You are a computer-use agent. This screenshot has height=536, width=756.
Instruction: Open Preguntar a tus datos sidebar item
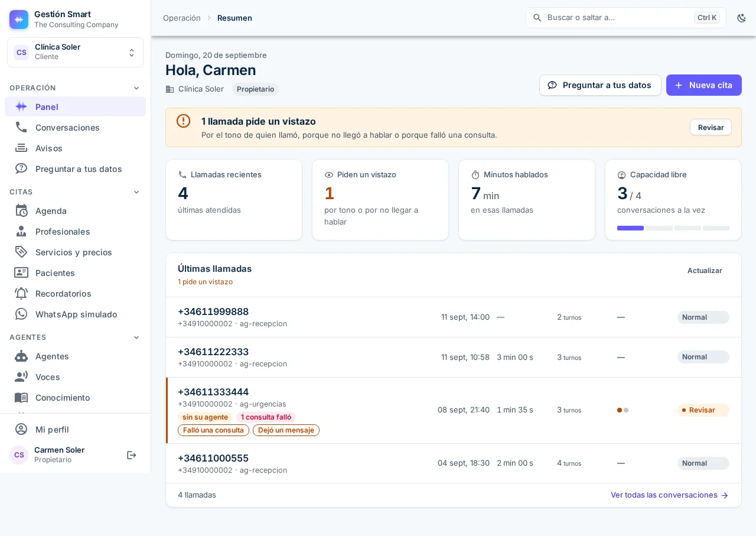pyautogui.click(x=75, y=168)
